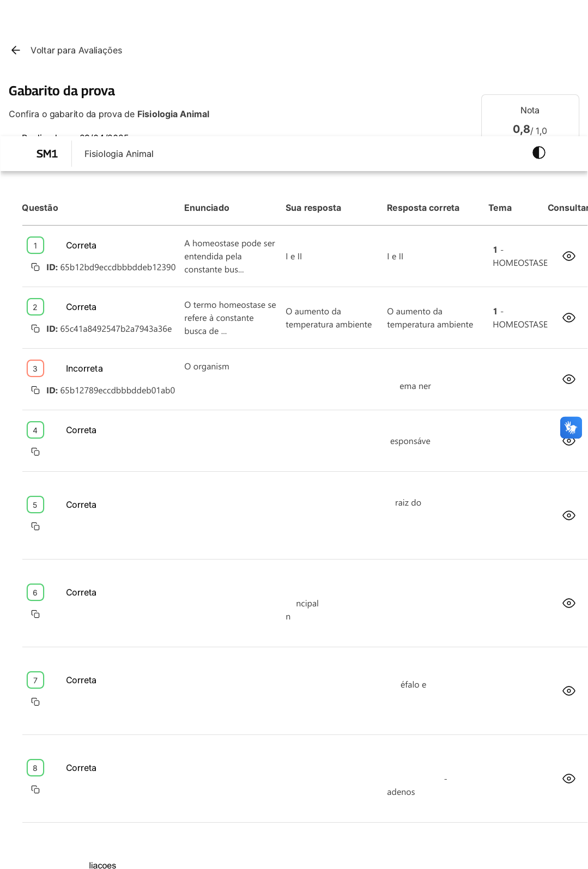The height and width of the screenshot is (869, 588).
Task: Select the green question 4 number badge
Action: [x=35, y=430]
